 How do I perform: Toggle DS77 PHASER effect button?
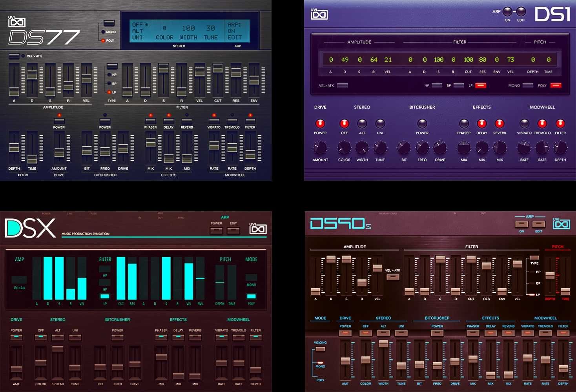[150, 121]
